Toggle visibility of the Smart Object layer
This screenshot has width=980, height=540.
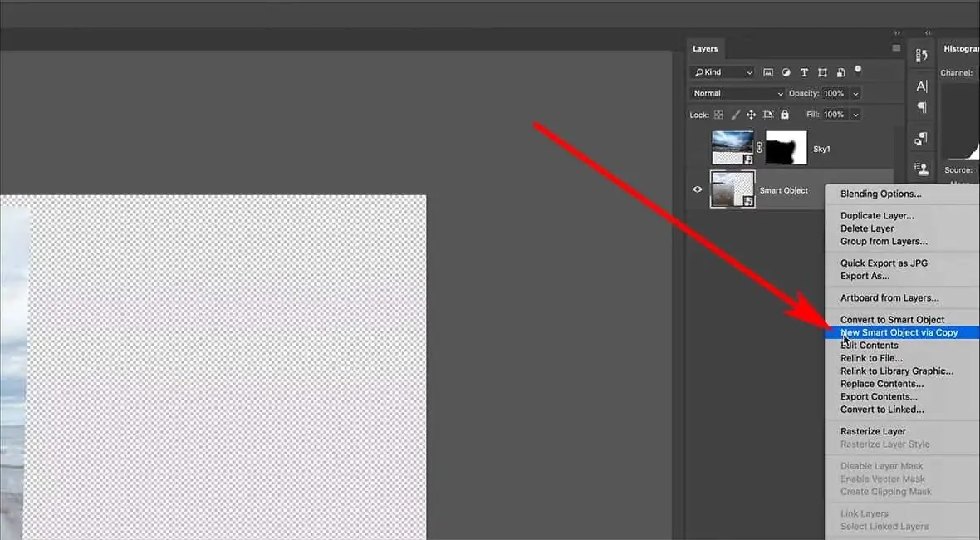[698, 189]
